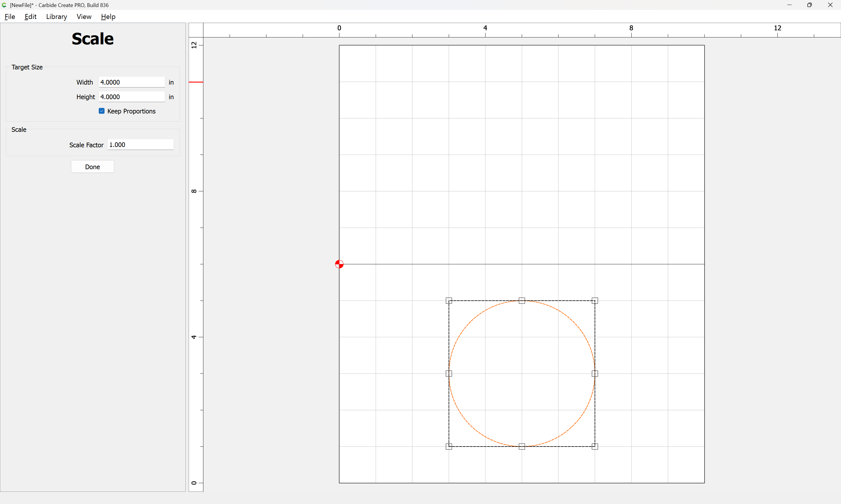The image size is (841, 504).
Task: Open the Library menu
Action: [x=56, y=17]
